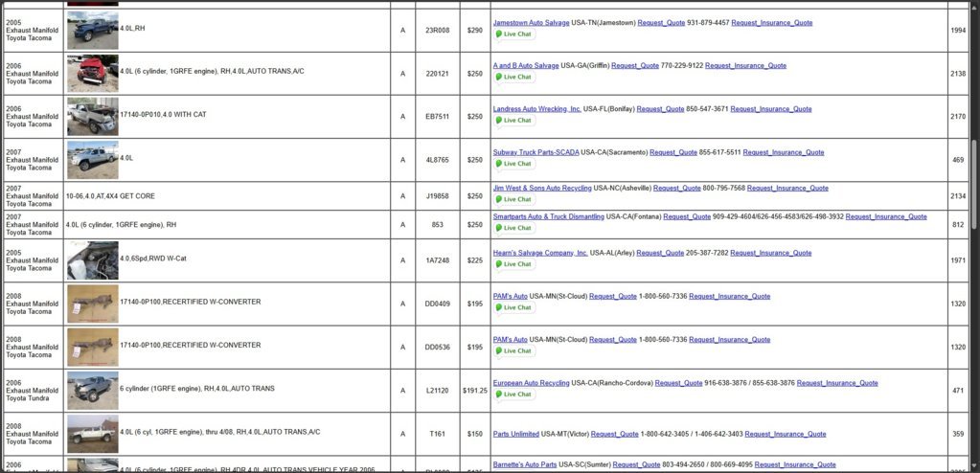The width and height of the screenshot is (980, 473).
Task: Click Request_Insurance_Quote for Subway Truck Parts
Action: click(784, 152)
